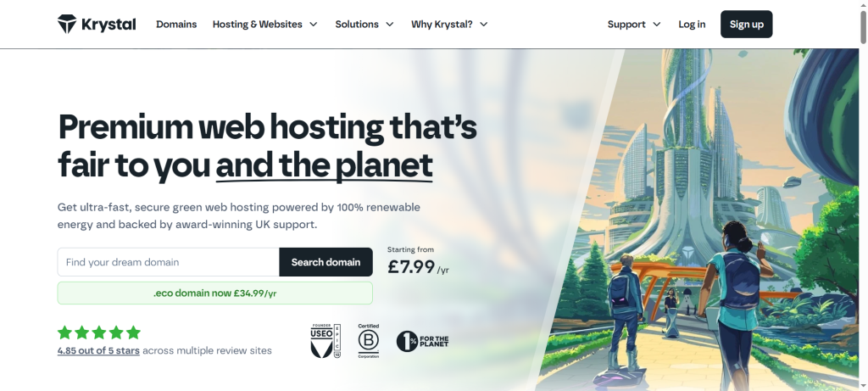Image resolution: width=868 pixels, height=391 pixels.
Task: Open the 4.85 out of 5 stars link
Action: pyautogui.click(x=98, y=350)
